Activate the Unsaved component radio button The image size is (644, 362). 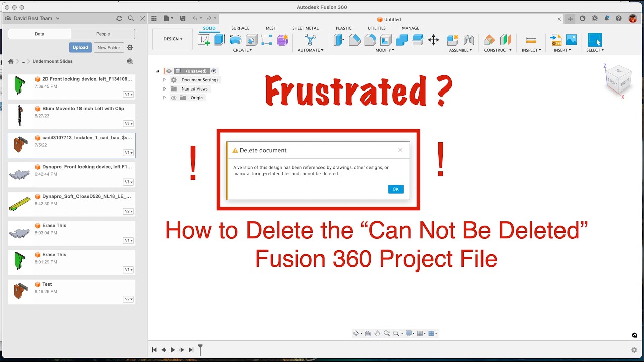point(214,71)
